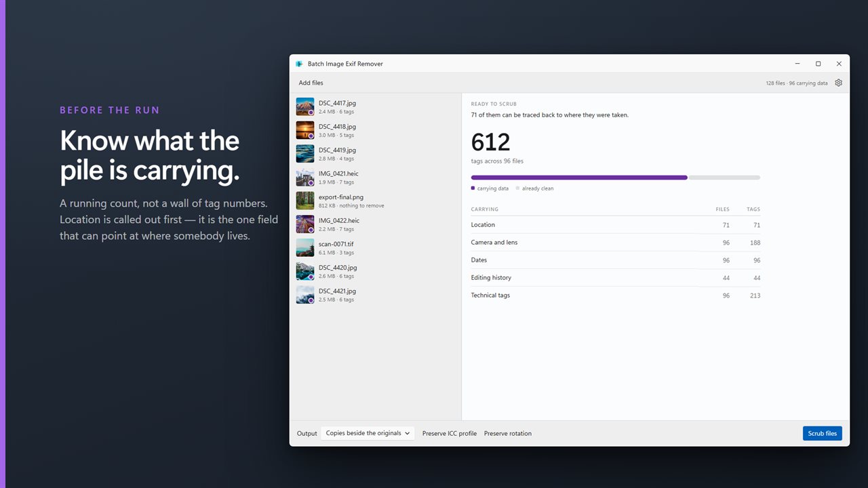Open the settings gear in the toolbar
The width and height of the screenshot is (868, 488).
point(839,83)
